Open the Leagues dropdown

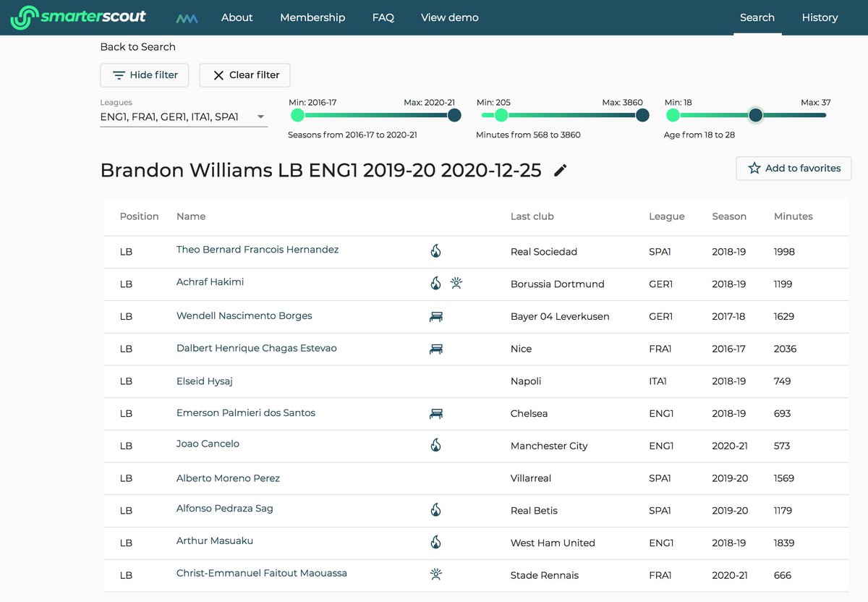(184, 116)
